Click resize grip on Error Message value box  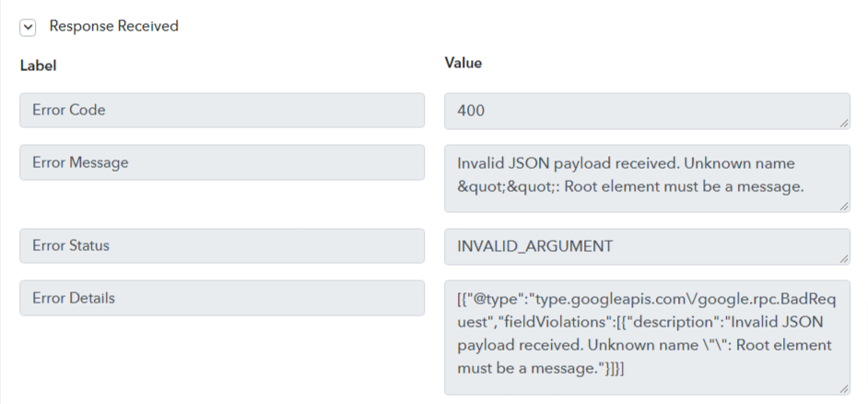(x=844, y=207)
